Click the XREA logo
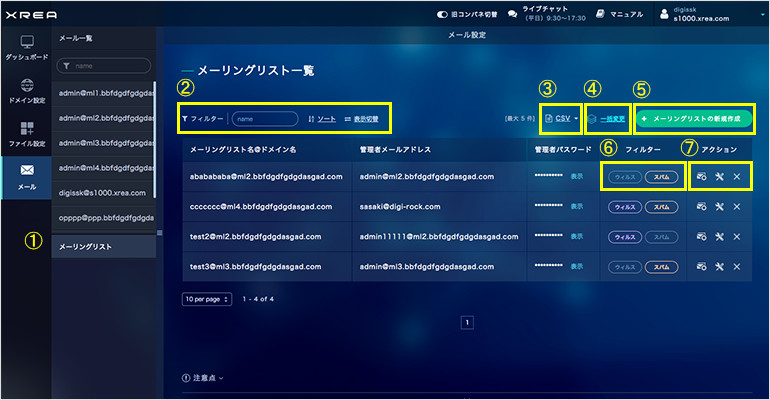The image size is (770, 400). (x=32, y=15)
